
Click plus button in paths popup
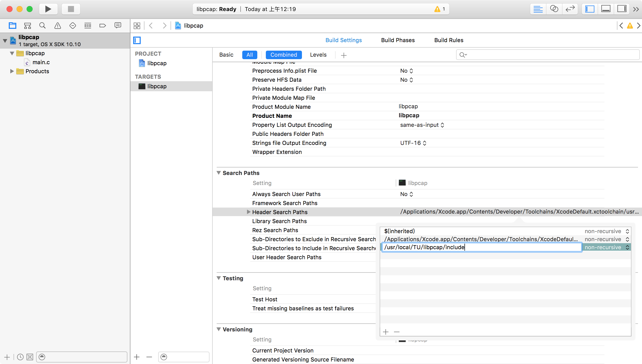(x=386, y=332)
